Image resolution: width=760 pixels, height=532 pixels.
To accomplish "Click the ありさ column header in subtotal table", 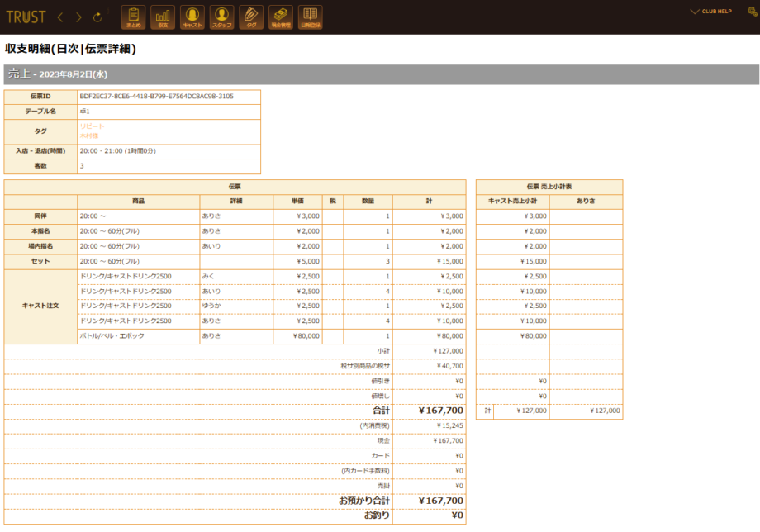I will [x=586, y=202].
